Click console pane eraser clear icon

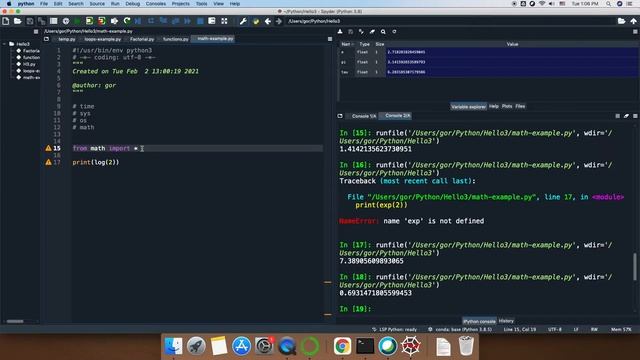[626, 116]
